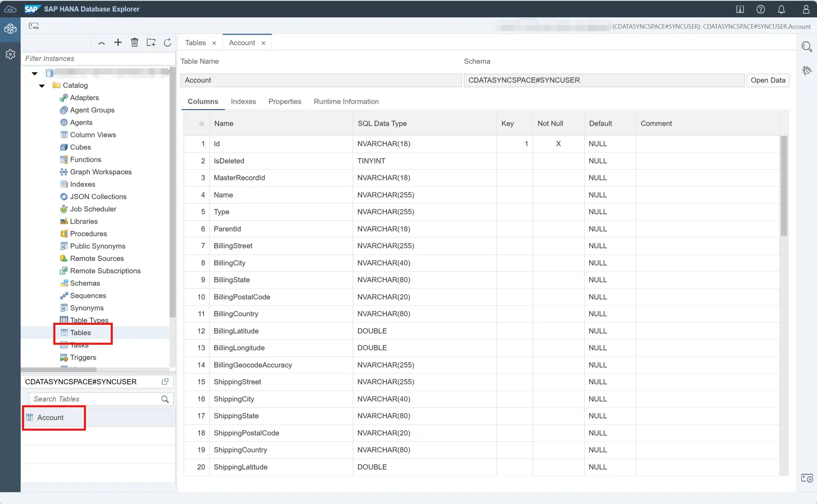Switch to the Indexes tab

tap(243, 101)
